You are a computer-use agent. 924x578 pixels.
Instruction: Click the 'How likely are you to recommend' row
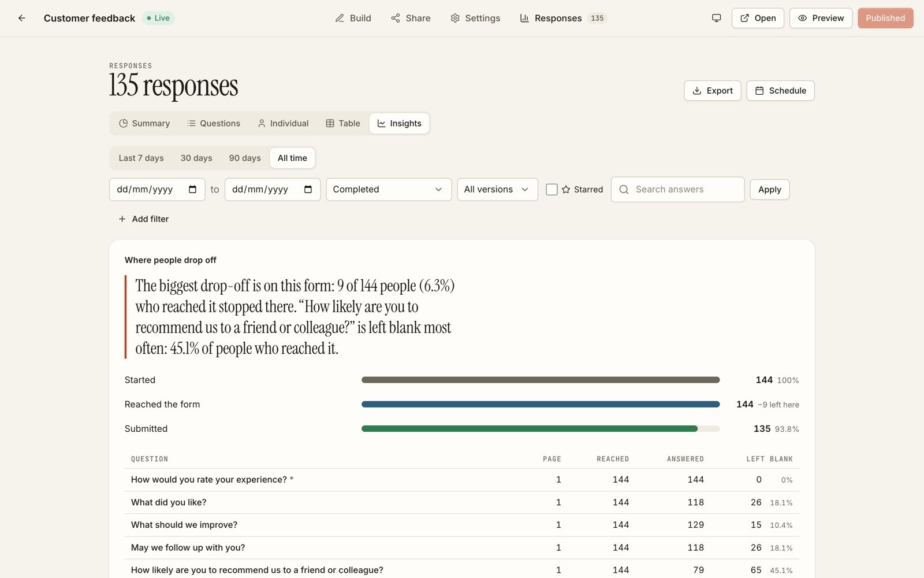pos(462,570)
